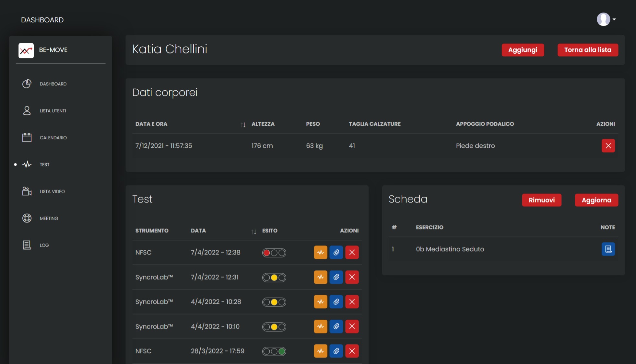
Task: Click green result indicator on NFSC 28/3/2022 row
Action: click(x=282, y=351)
